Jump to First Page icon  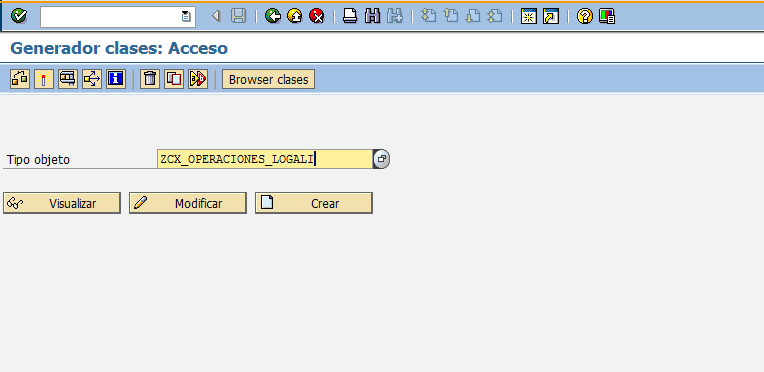(x=428, y=17)
